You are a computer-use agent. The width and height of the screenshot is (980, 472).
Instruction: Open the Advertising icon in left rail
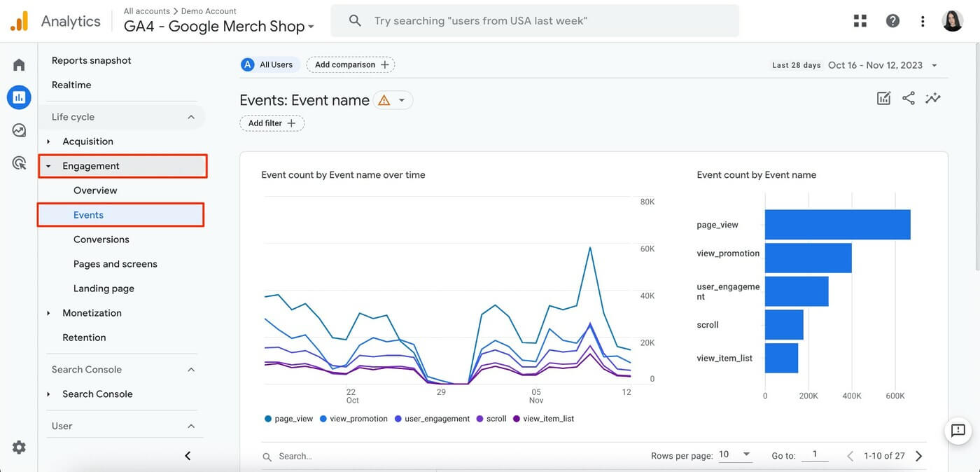coord(19,163)
